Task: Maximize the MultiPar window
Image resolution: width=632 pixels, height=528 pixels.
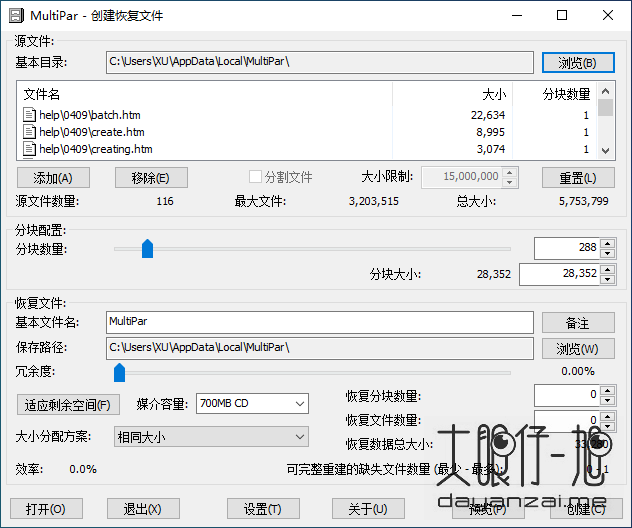Action: coord(562,15)
